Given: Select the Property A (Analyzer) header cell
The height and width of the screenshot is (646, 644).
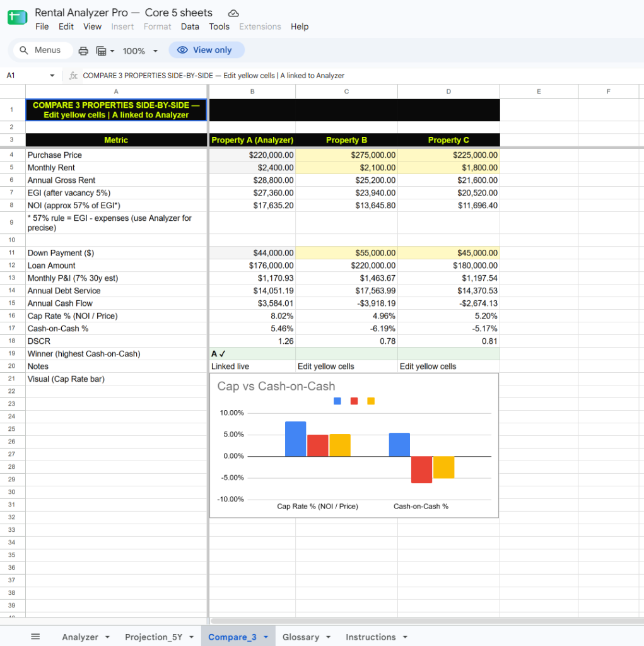Looking at the screenshot, I should [x=252, y=140].
